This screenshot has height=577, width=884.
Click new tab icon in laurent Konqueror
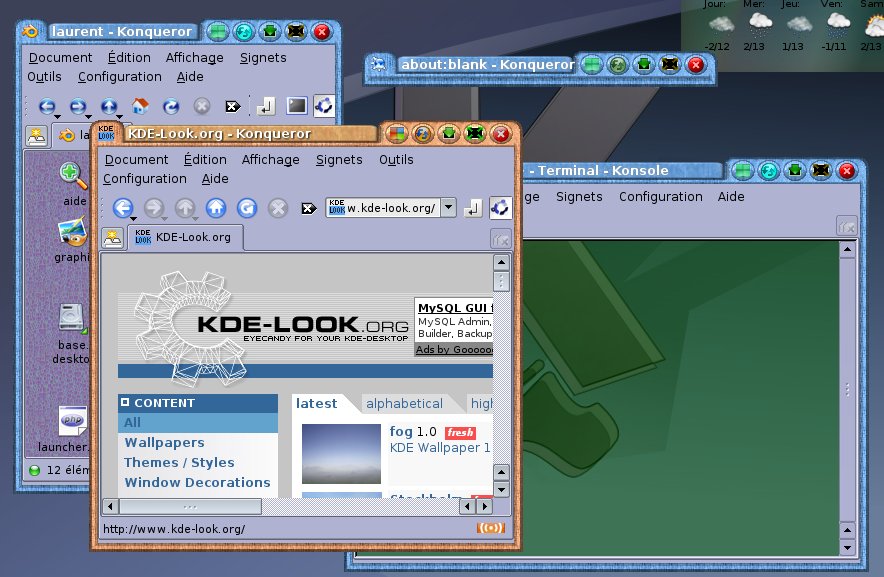pyautogui.click(x=37, y=136)
